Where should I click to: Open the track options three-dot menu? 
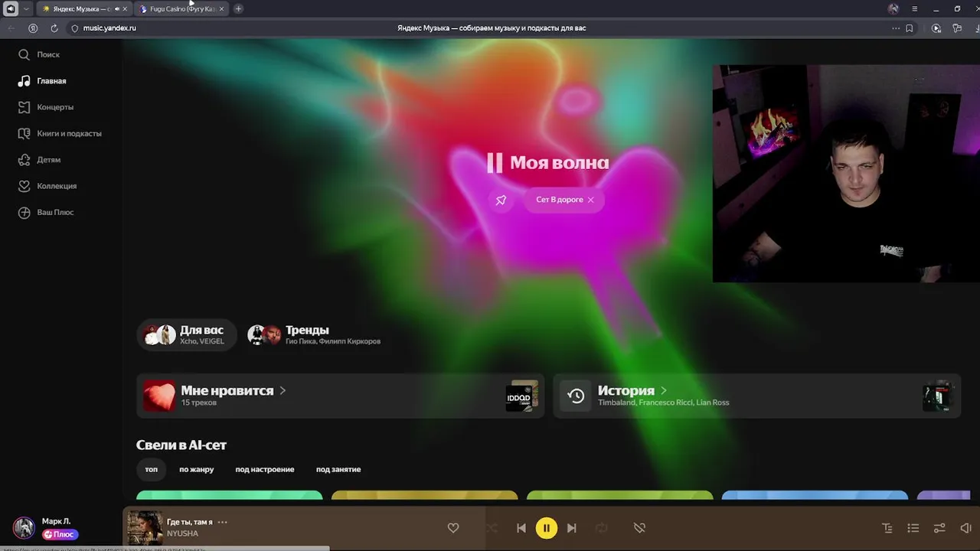point(223,522)
